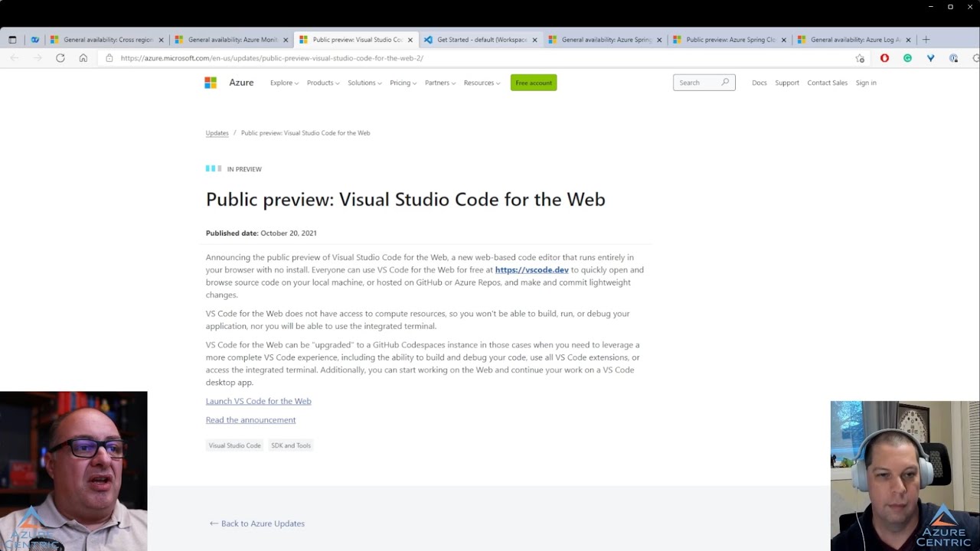Switch to General availability: Azure Monitor tab
Viewport: 980px width, 551px height.
pyautogui.click(x=232, y=40)
